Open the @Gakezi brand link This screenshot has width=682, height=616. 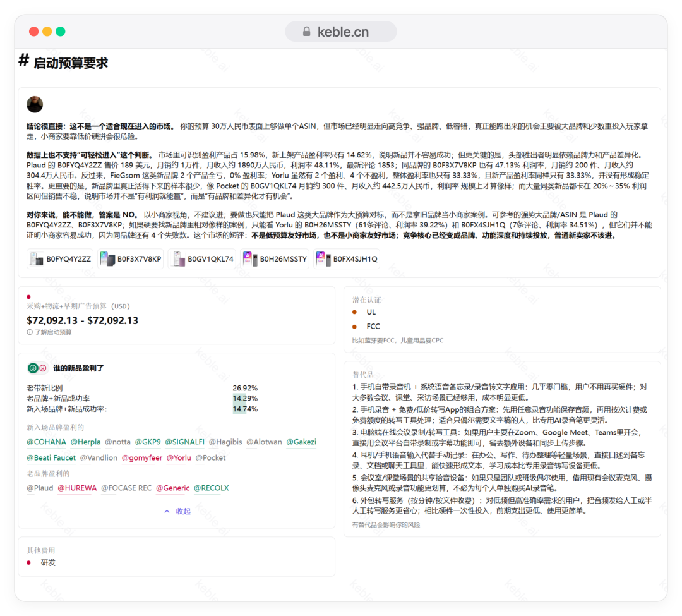point(301,442)
